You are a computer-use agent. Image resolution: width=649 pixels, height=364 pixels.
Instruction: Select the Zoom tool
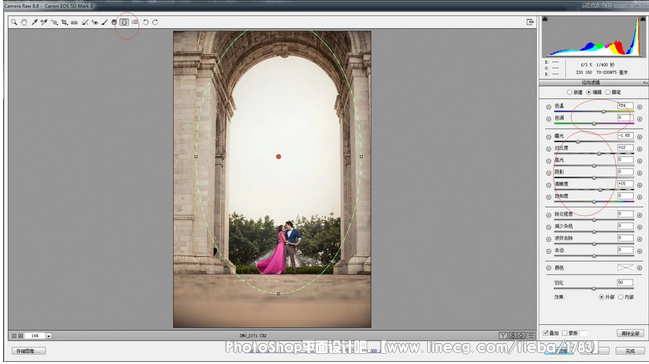click(14, 22)
